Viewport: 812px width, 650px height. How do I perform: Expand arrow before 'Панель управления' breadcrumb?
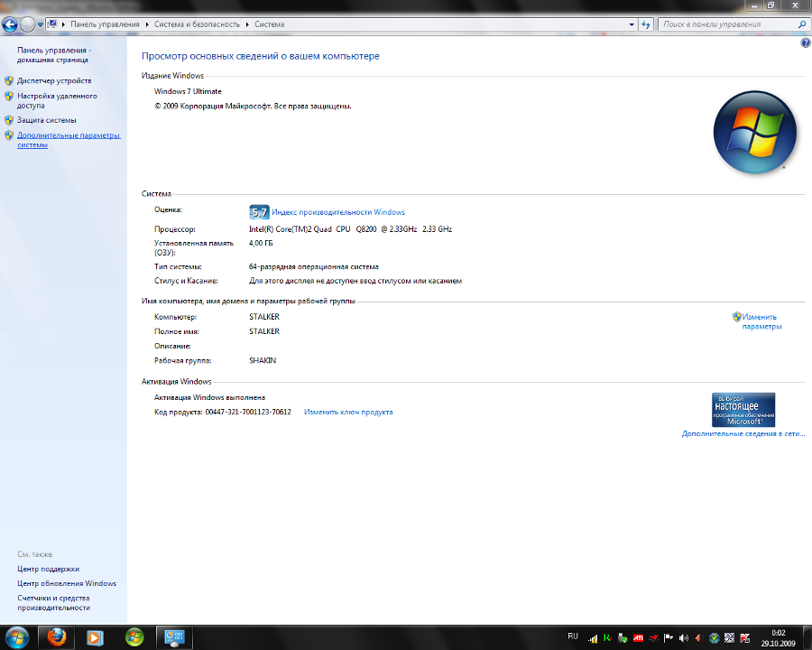tap(64, 24)
